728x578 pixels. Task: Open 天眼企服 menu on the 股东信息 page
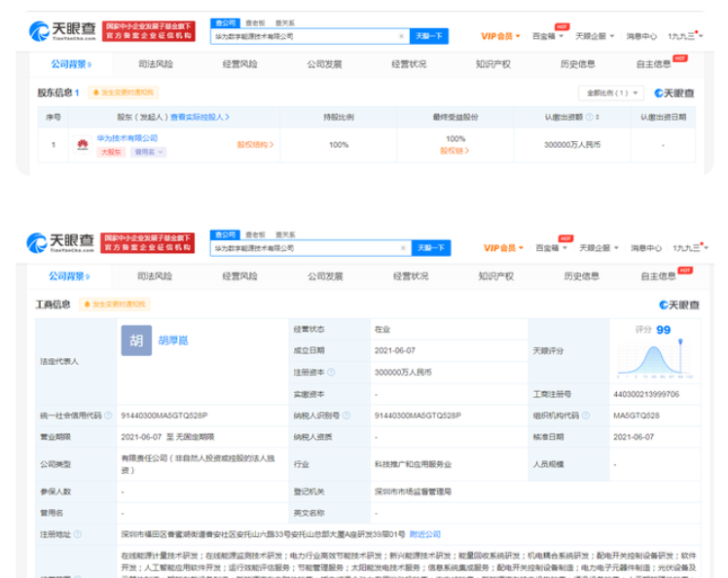tap(595, 36)
